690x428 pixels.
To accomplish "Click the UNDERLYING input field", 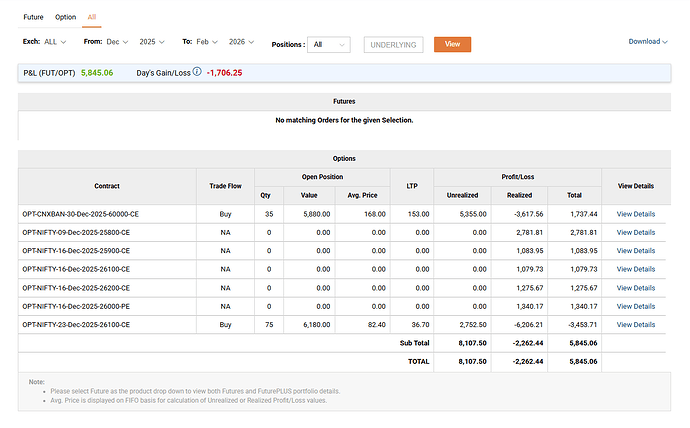I will [x=393, y=44].
